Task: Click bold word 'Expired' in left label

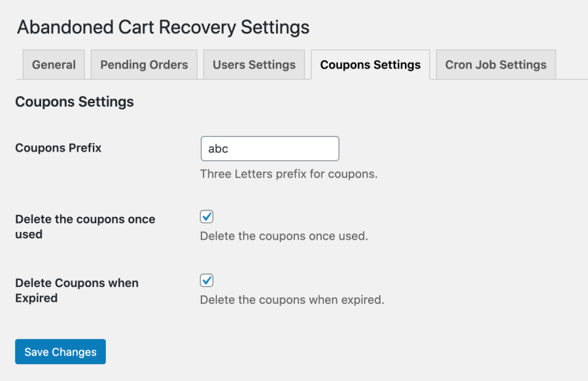Action: (37, 298)
